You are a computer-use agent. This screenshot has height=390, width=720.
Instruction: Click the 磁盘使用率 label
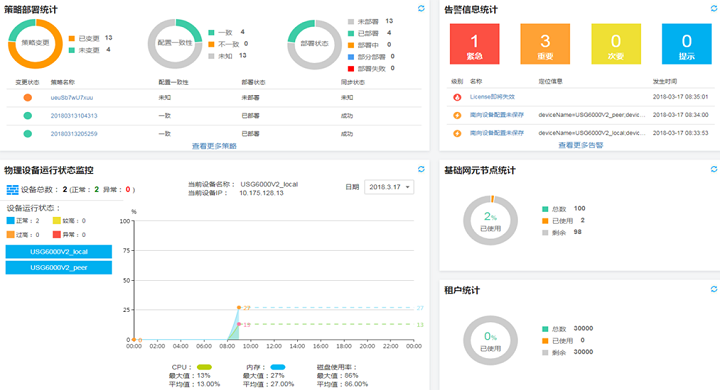[337, 367]
